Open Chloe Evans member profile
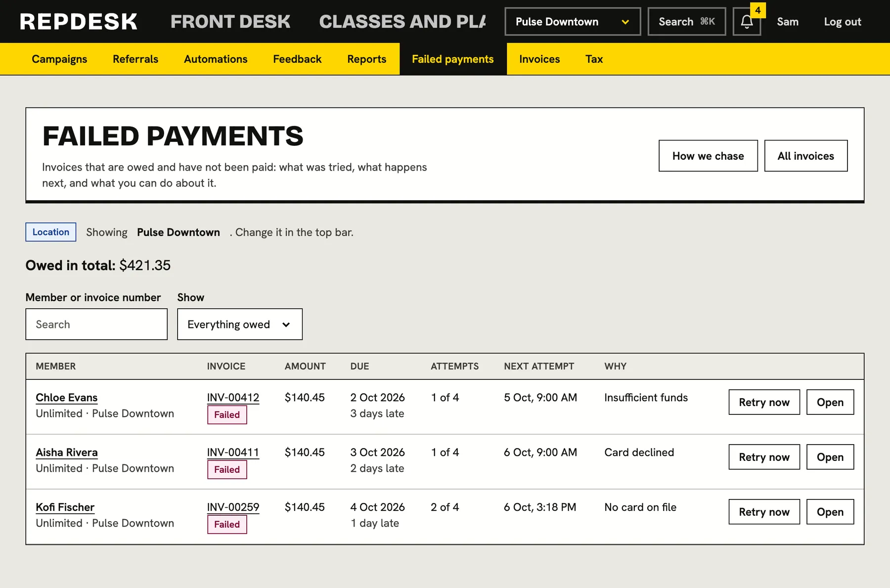This screenshot has width=890, height=588. [67, 398]
